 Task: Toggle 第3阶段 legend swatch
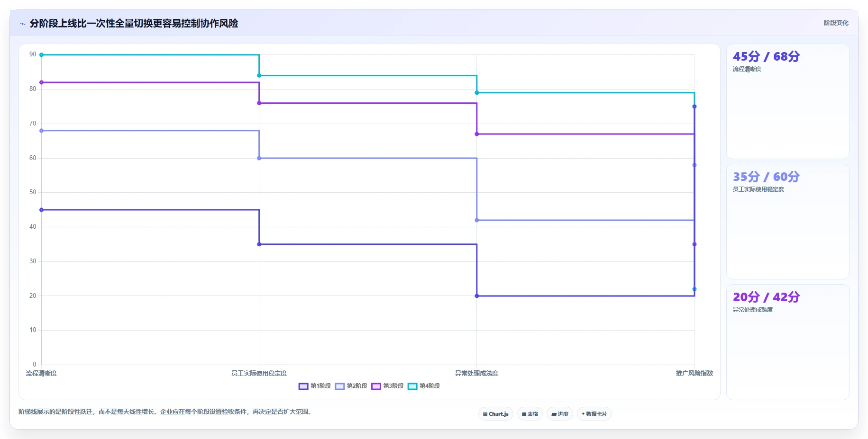pyautogui.click(x=376, y=386)
